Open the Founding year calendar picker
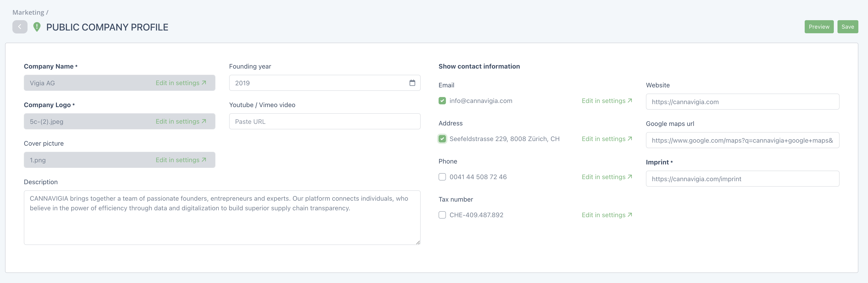This screenshot has height=283, width=868. click(412, 83)
